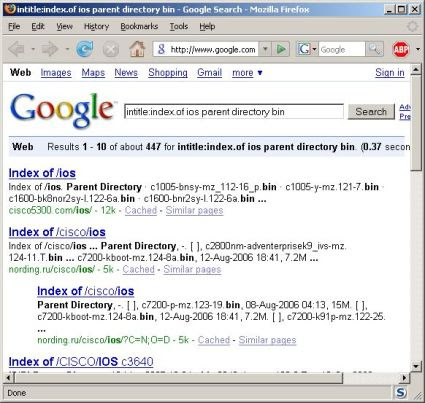Click the Skype icon in status bar
Viewport: 425px width, 403px height.
tap(400, 393)
